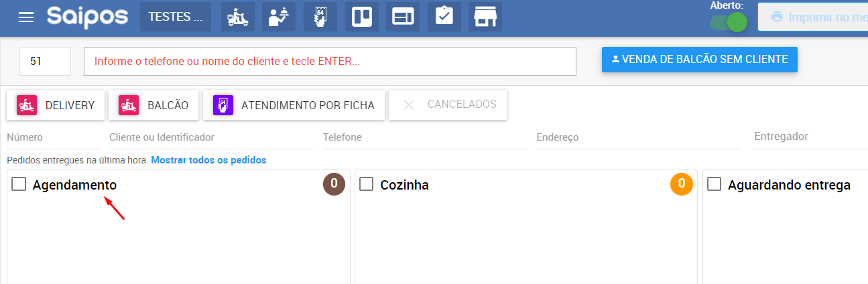Click the customer phone or name search field

click(330, 61)
